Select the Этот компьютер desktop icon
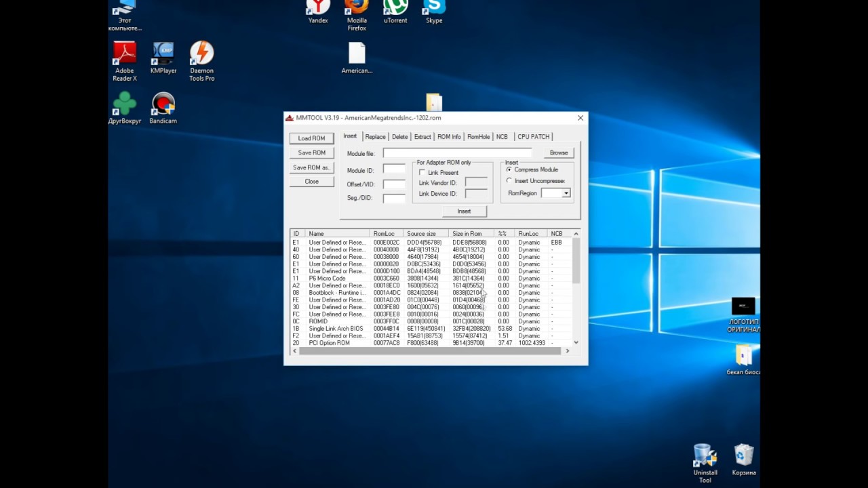The width and height of the screenshot is (868, 488). [x=125, y=16]
